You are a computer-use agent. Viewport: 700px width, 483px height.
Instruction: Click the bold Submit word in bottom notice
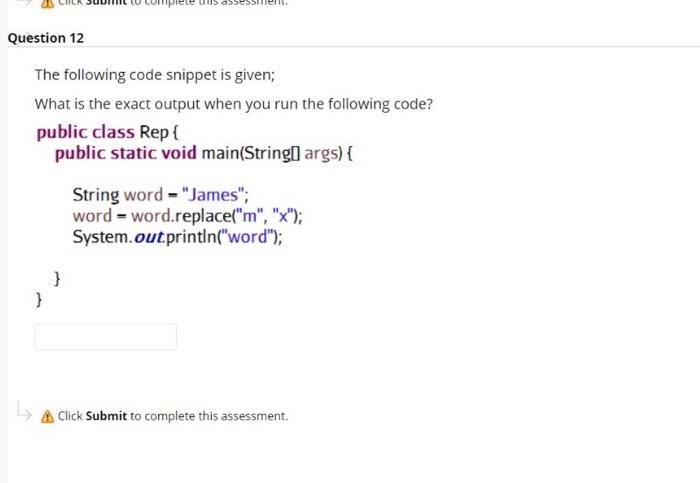pyautogui.click(x=106, y=416)
